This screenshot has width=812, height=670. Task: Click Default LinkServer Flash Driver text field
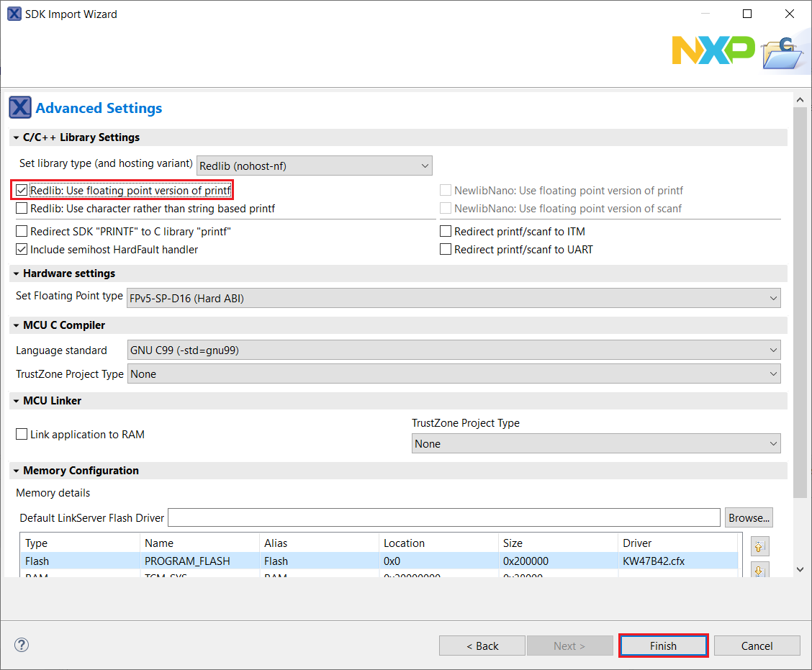(x=443, y=517)
